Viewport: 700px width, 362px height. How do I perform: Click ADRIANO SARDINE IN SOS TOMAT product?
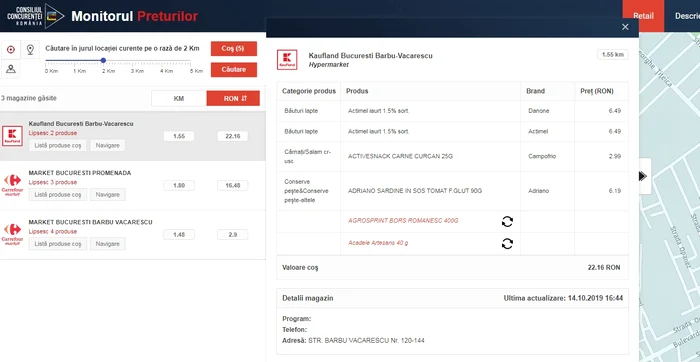point(415,191)
